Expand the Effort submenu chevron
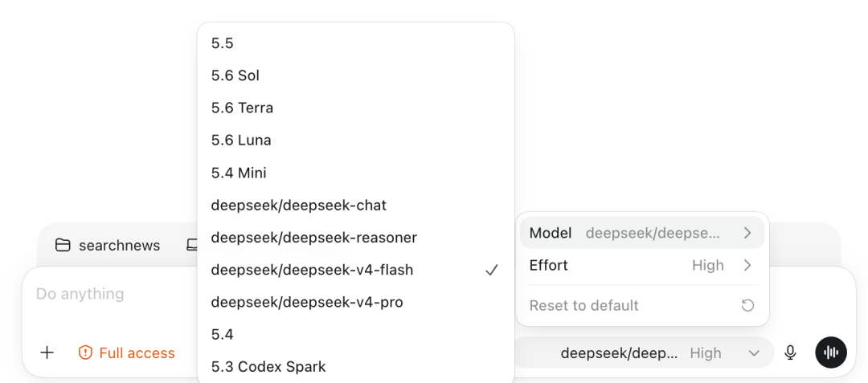868x383 pixels. 747,266
